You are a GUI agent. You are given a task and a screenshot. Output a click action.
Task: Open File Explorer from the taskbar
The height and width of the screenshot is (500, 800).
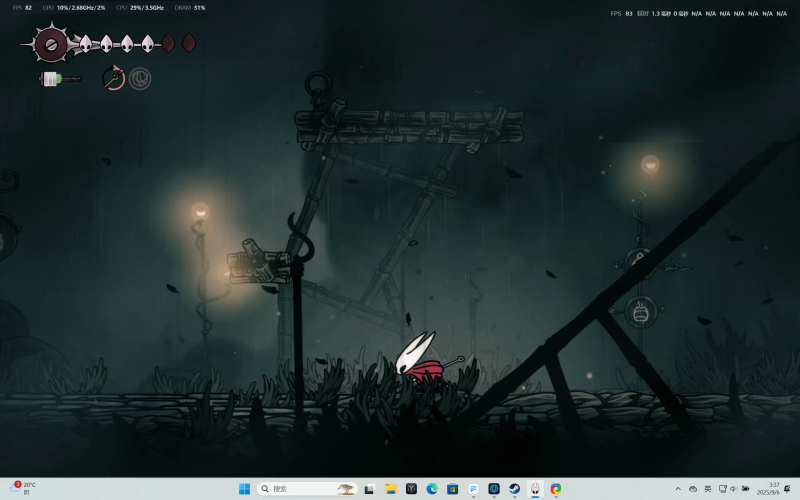click(x=390, y=489)
